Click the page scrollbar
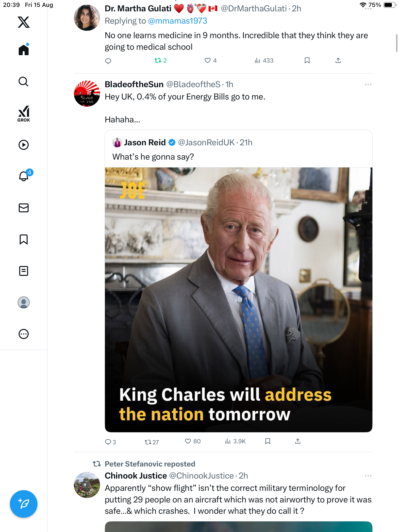Viewport: 399px width, 532px height. click(x=396, y=43)
